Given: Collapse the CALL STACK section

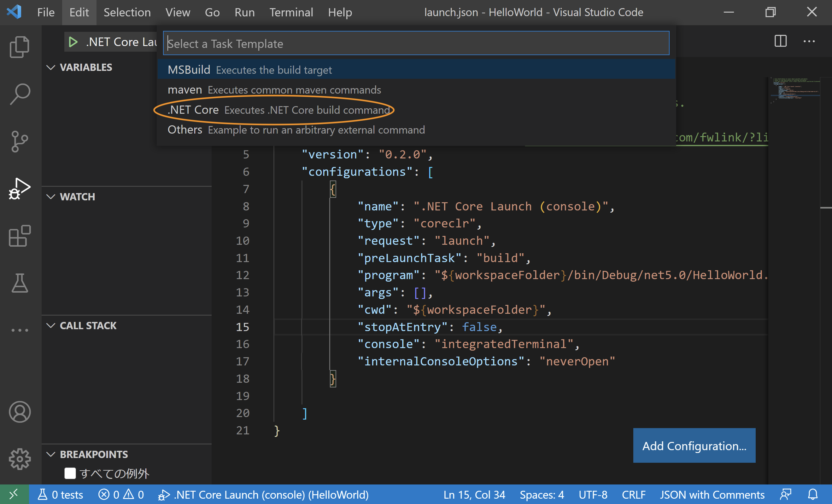Looking at the screenshot, I should click(x=51, y=325).
